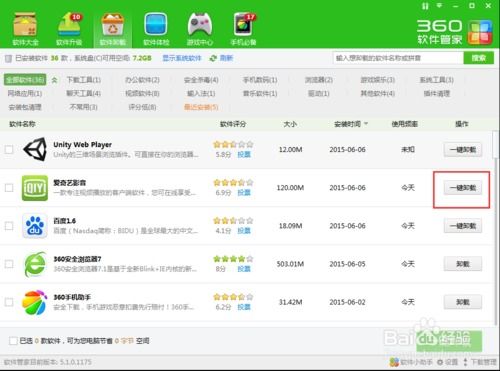Click 卸载 for 360安全浏览器7
This screenshot has width=500, height=371.
coord(463,264)
